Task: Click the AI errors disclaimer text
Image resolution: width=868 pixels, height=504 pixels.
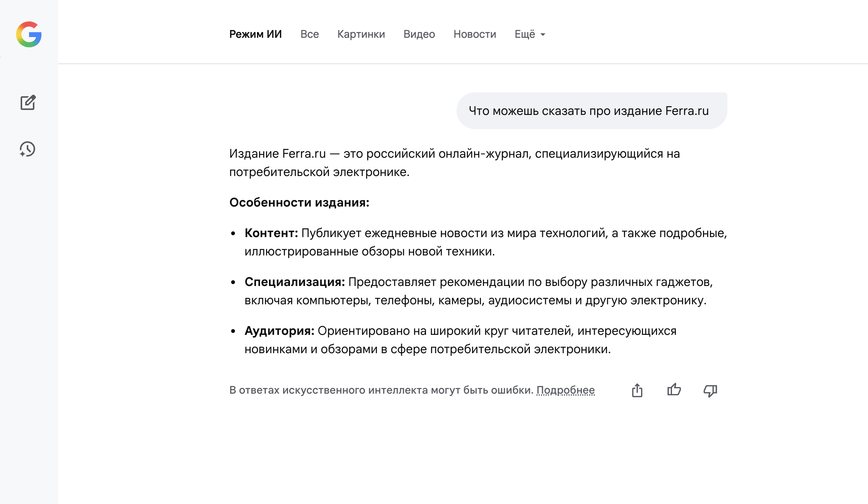Action: click(381, 390)
